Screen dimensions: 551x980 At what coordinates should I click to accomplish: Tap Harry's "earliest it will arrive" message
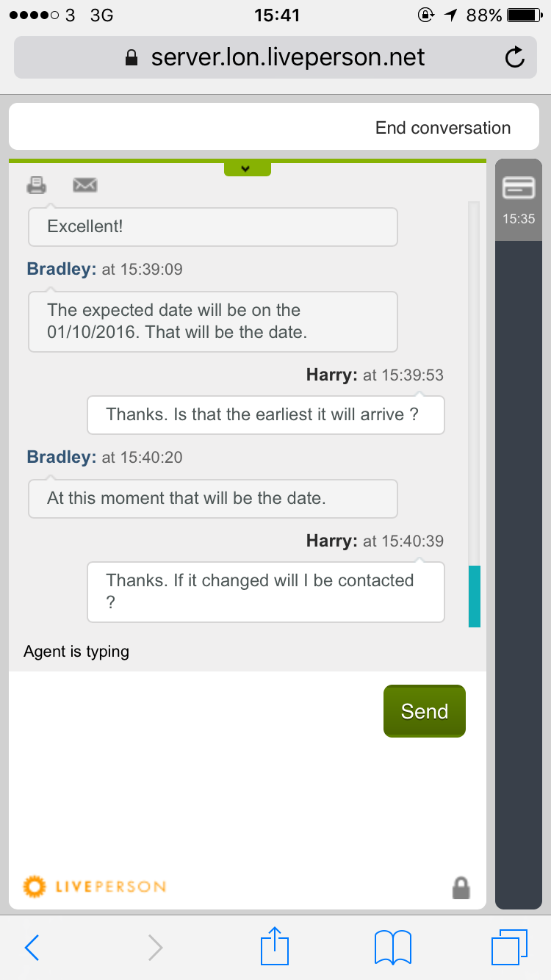(x=265, y=415)
